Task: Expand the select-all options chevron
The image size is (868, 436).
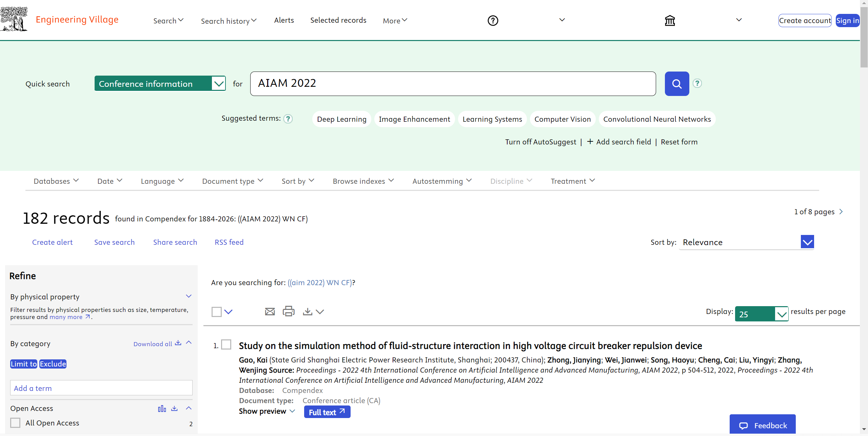Action: pos(229,312)
